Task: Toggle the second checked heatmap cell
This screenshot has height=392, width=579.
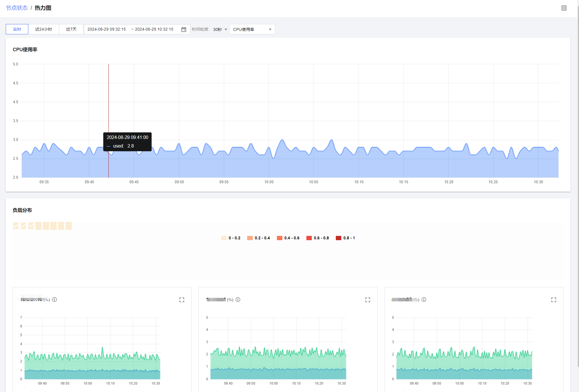Action: click(x=23, y=226)
